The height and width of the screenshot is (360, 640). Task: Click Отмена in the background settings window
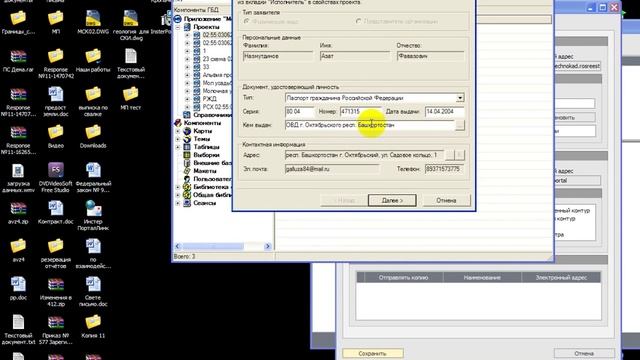click(584, 353)
